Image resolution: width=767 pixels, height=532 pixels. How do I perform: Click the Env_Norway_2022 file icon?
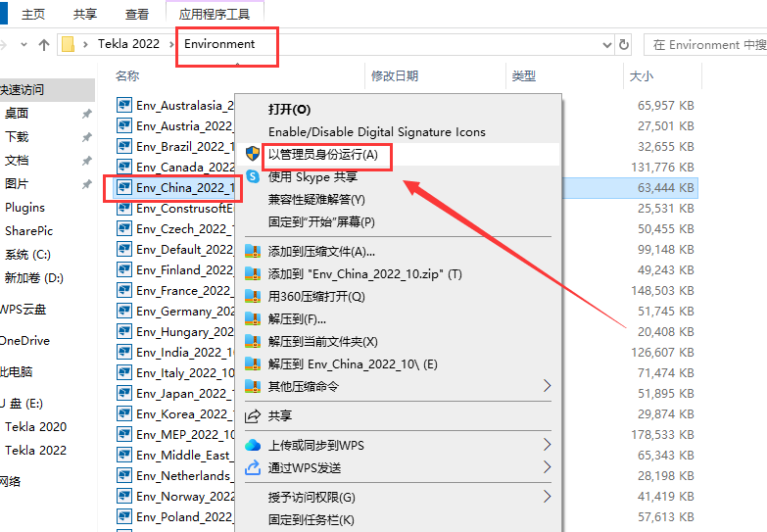124,496
